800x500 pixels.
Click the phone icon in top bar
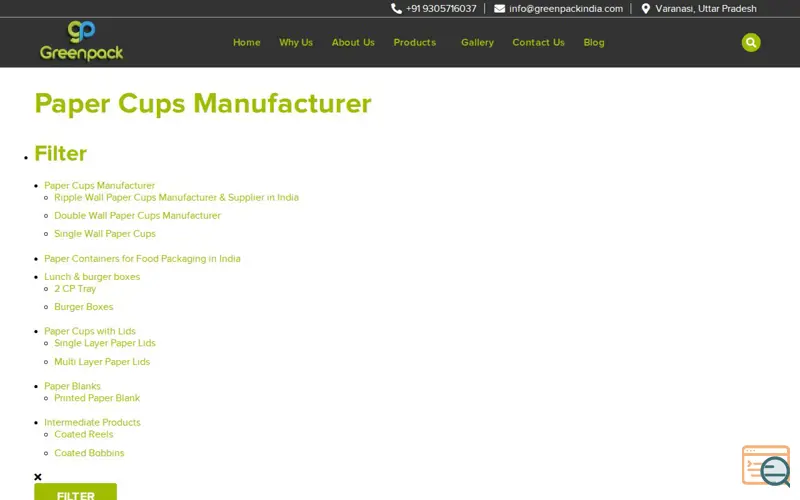[396, 9]
